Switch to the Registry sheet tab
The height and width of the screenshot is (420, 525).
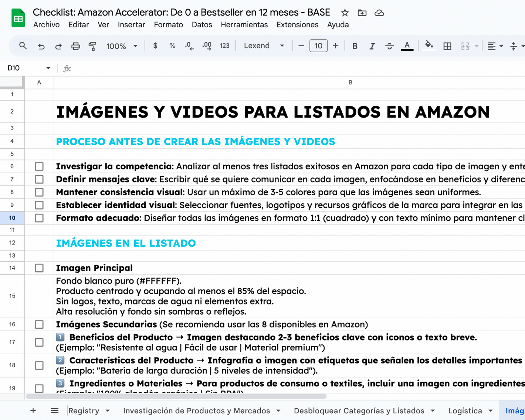click(84, 411)
